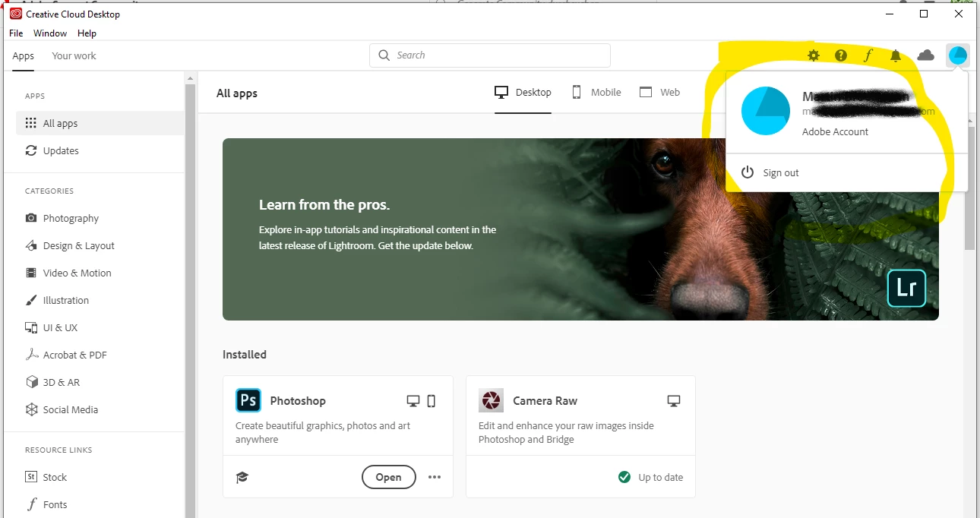The height and width of the screenshot is (518, 980).
Task: Click the Creative Cloud logo in title bar
Action: (16, 14)
